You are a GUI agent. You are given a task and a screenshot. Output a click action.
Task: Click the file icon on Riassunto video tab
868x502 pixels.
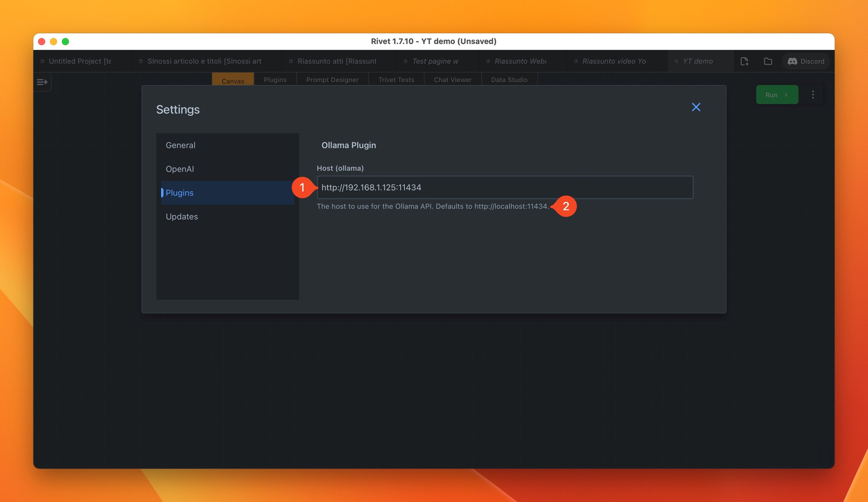576,61
